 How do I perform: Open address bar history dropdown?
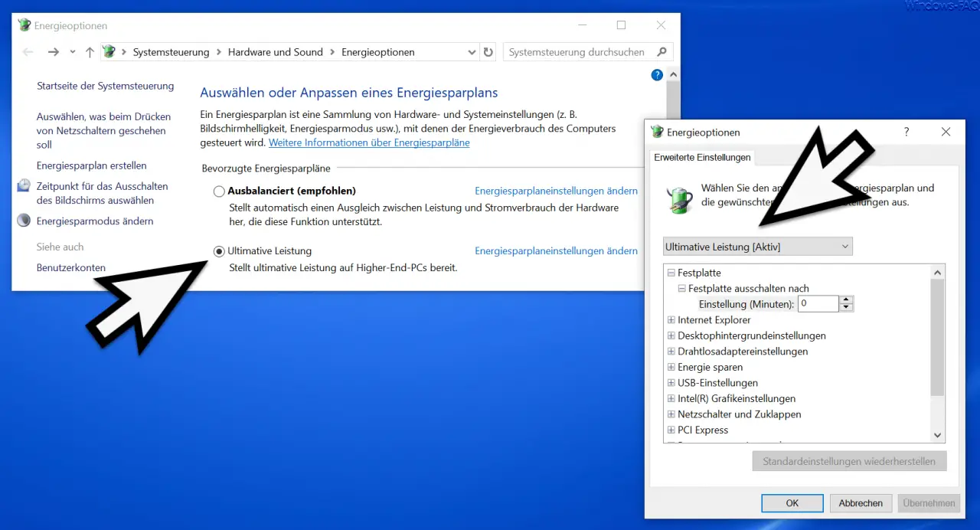472,52
